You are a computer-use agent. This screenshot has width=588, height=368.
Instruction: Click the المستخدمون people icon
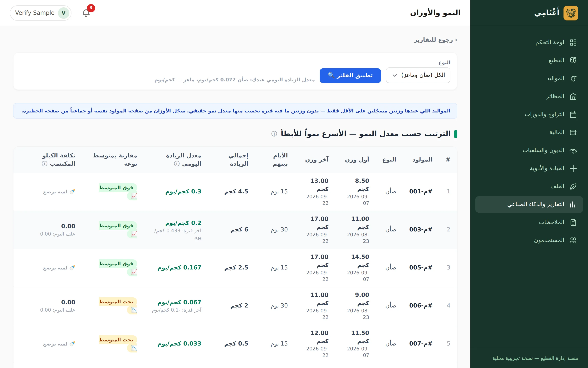[x=573, y=240]
